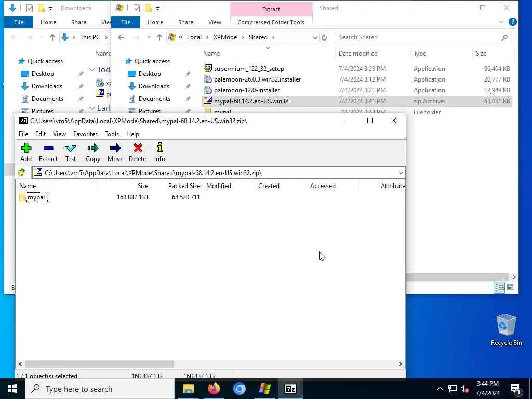The width and height of the screenshot is (532, 399).
Task: Expand 7-Zip address path dropdown
Action: 401,172
